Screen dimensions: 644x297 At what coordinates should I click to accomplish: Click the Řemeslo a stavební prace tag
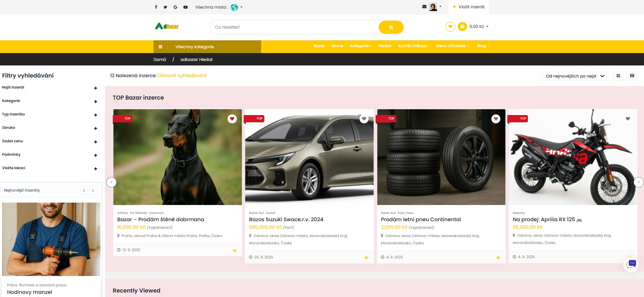point(43,285)
